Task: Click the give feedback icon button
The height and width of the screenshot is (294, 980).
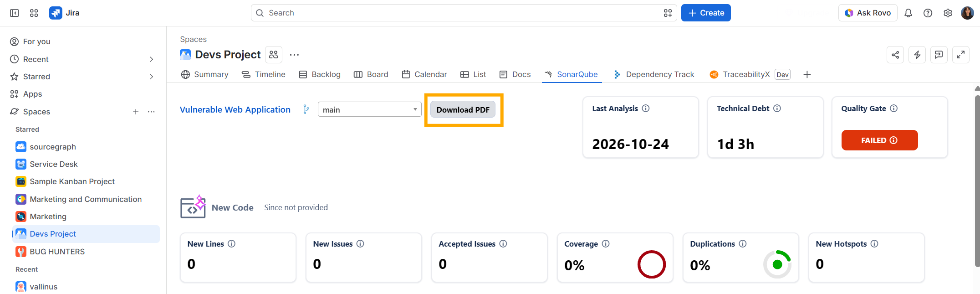Action: (x=939, y=55)
